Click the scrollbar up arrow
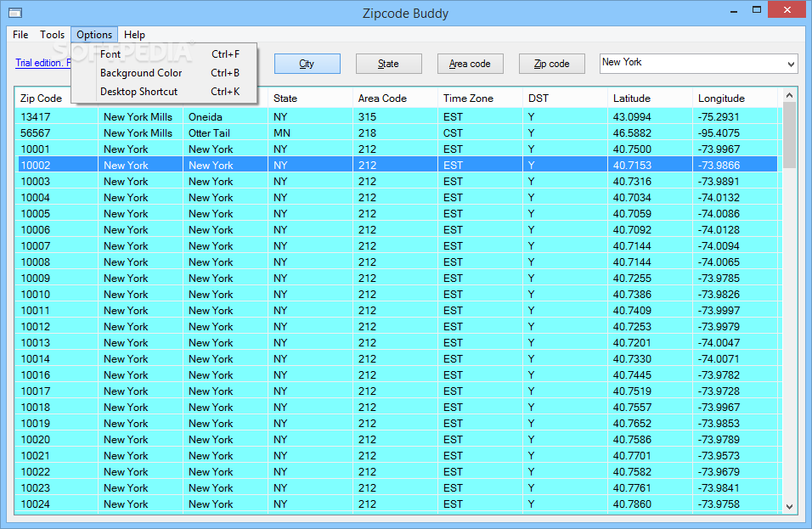Screen dimensions: 812x529 pyautogui.click(x=789, y=95)
